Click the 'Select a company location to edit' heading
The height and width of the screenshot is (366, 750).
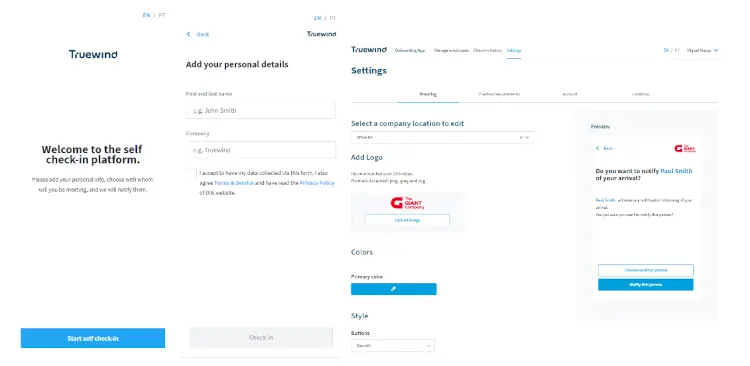pos(408,123)
